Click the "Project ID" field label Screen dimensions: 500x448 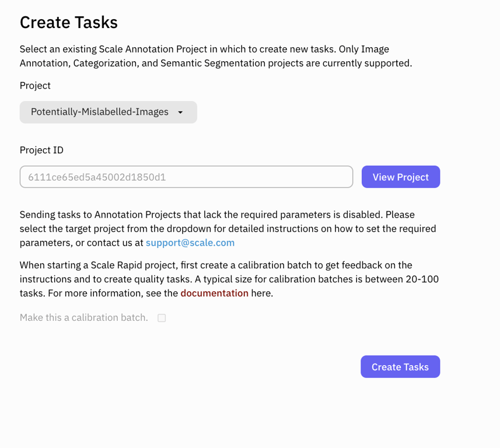41,150
